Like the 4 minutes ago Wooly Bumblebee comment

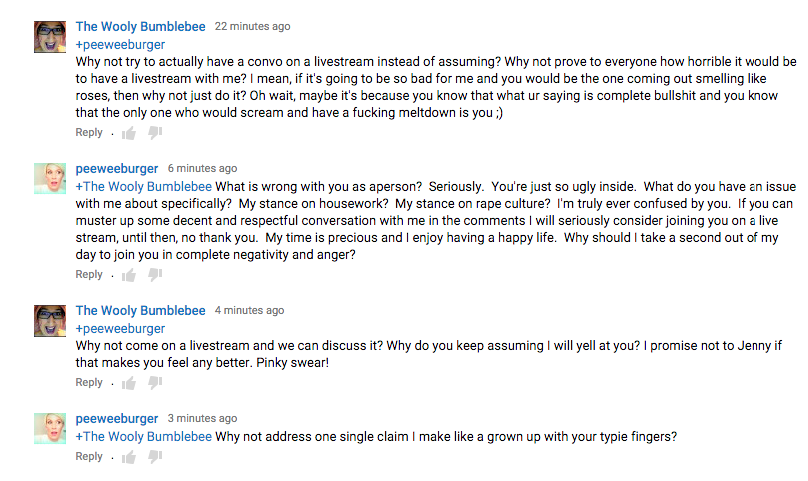tap(129, 383)
